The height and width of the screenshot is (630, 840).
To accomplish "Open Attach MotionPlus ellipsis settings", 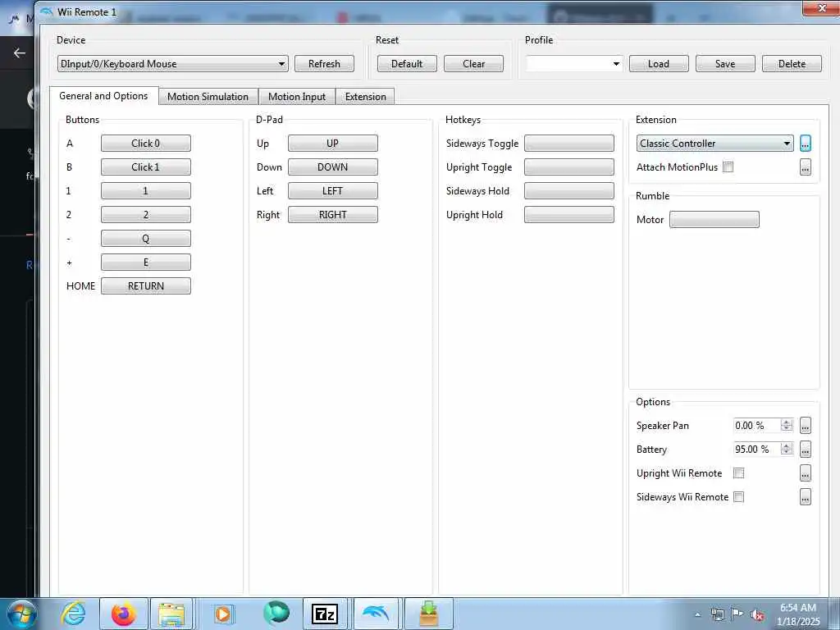I will pyautogui.click(x=806, y=167).
